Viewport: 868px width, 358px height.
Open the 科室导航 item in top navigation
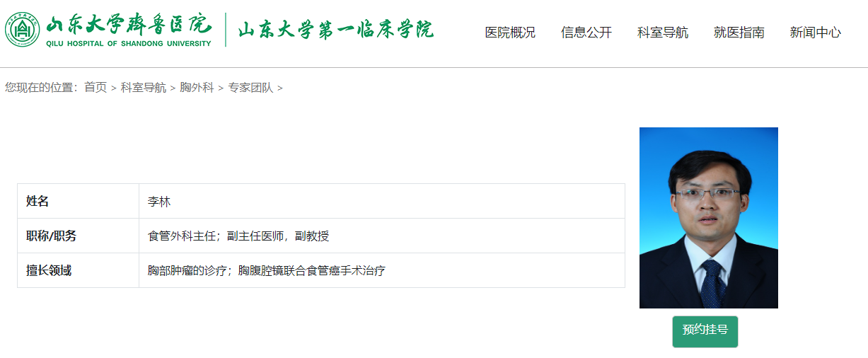pos(662,33)
